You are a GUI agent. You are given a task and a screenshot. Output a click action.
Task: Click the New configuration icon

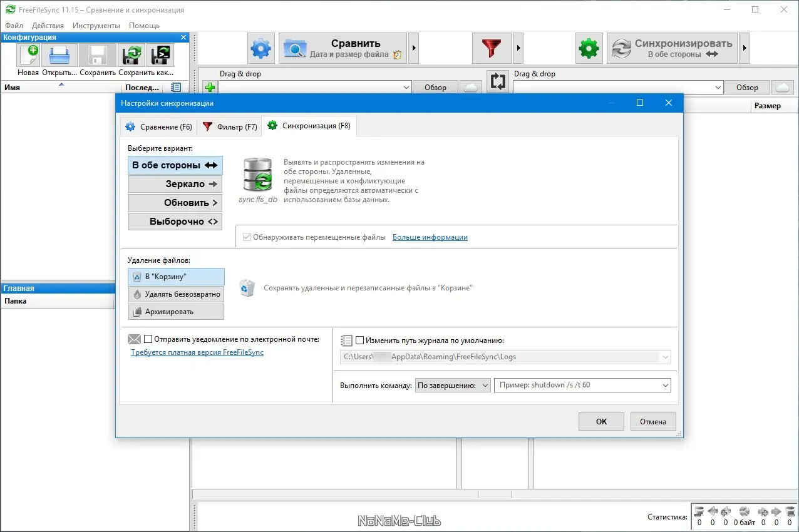28,55
